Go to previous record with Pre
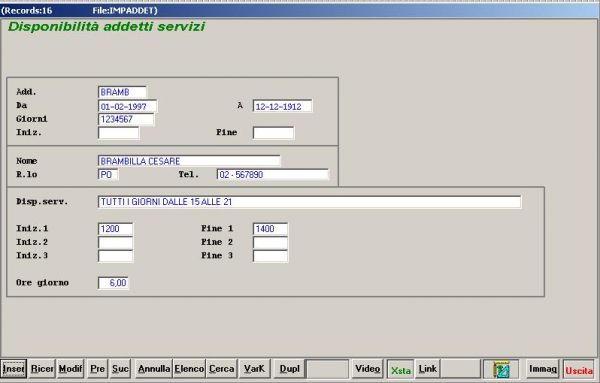600x383 pixels. click(98, 369)
